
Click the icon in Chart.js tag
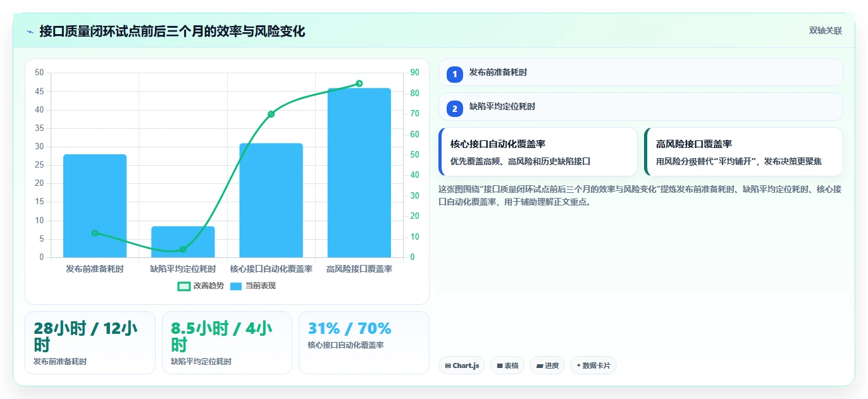tap(448, 365)
